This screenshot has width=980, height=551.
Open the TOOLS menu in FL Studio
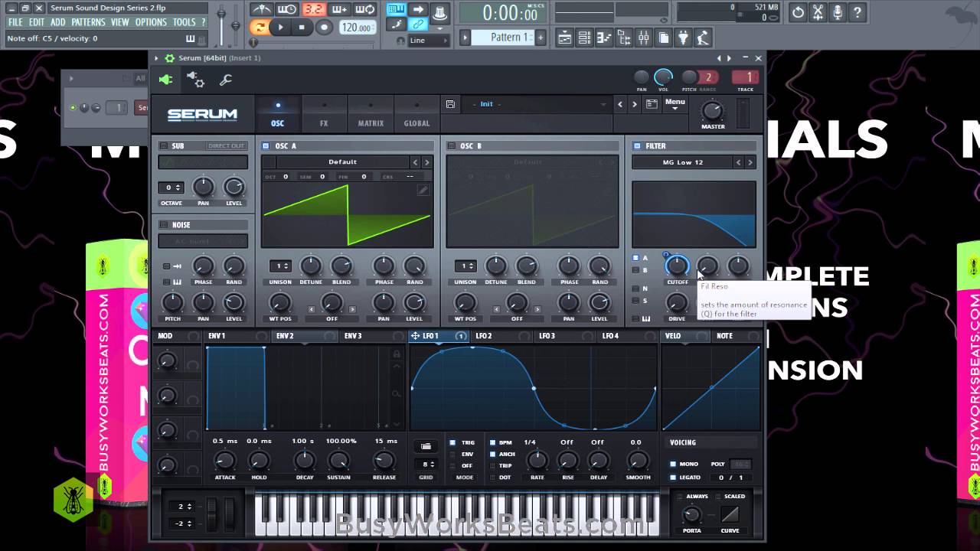[x=185, y=22]
